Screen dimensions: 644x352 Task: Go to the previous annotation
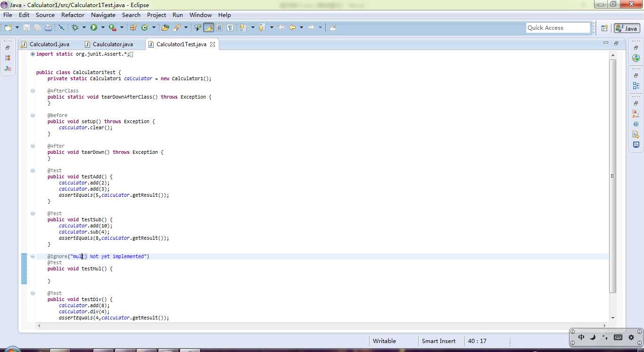[x=262, y=28]
